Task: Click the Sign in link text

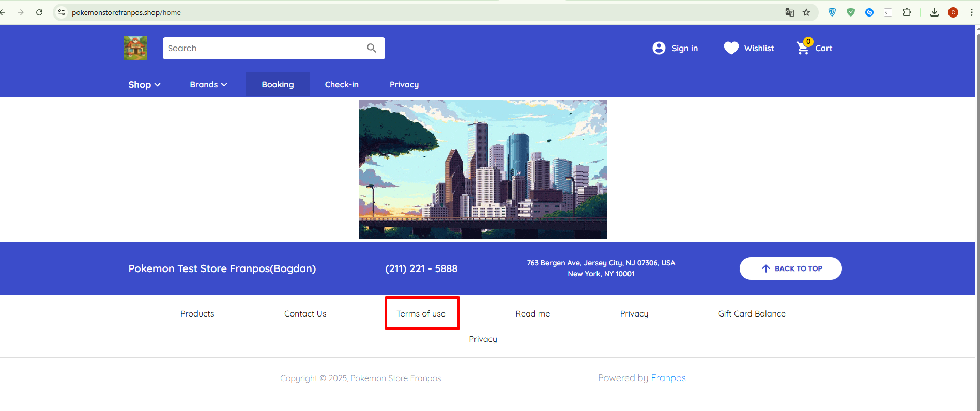Action: click(x=685, y=48)
